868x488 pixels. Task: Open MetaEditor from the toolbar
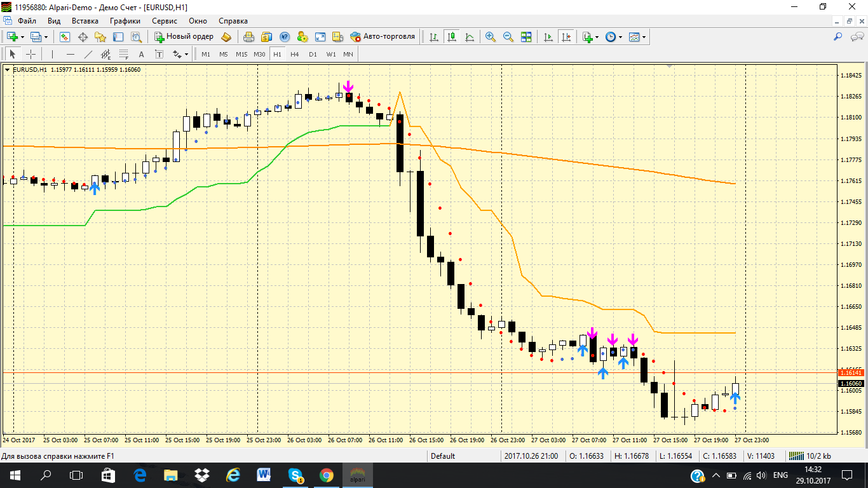pos(226,37)
